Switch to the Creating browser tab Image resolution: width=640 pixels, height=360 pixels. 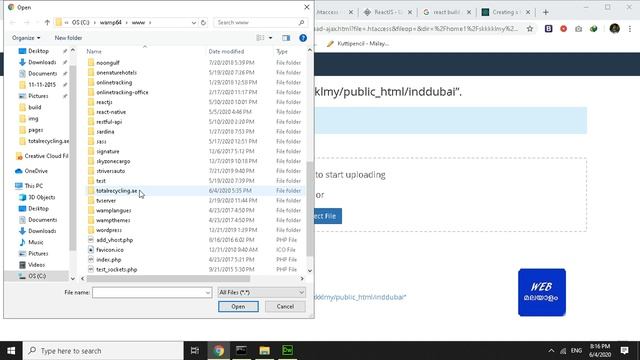[x=506, y=12]
